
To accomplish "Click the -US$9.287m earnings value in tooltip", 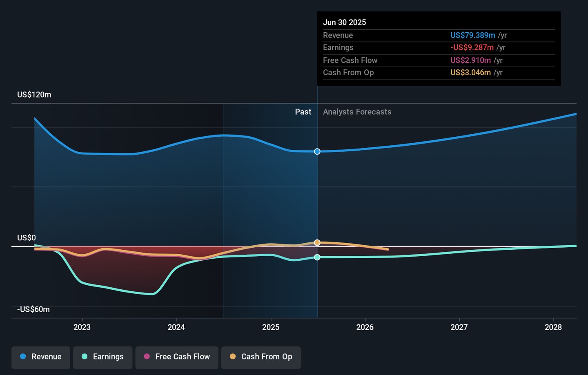I will (472, 48).
